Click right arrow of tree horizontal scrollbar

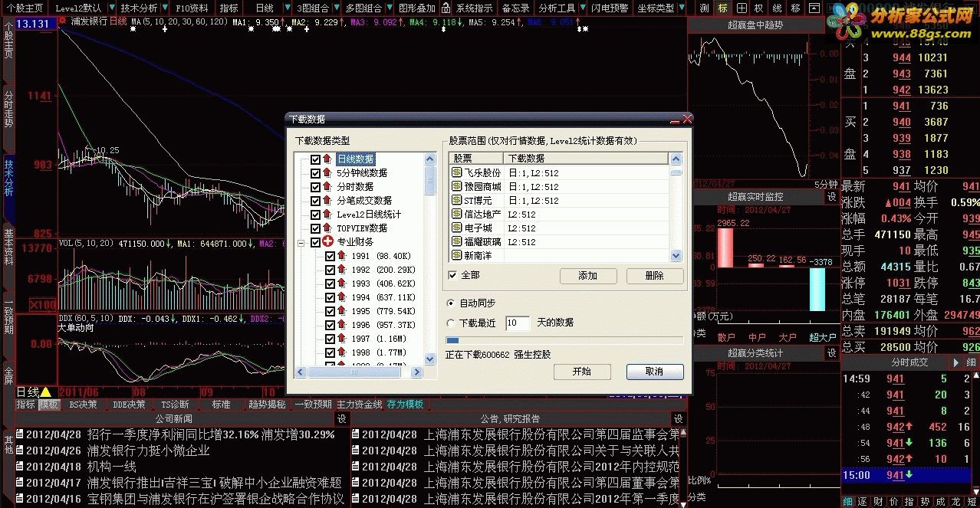417,372
